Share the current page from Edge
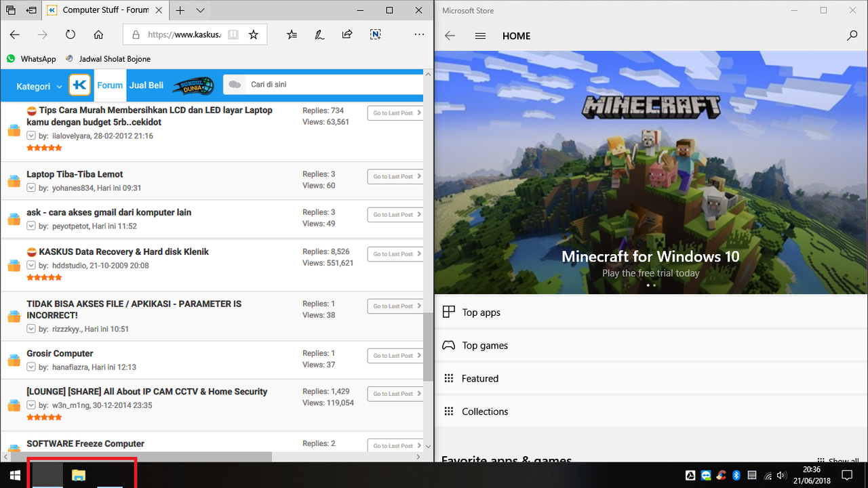868x488 pixels. (347, 35)
